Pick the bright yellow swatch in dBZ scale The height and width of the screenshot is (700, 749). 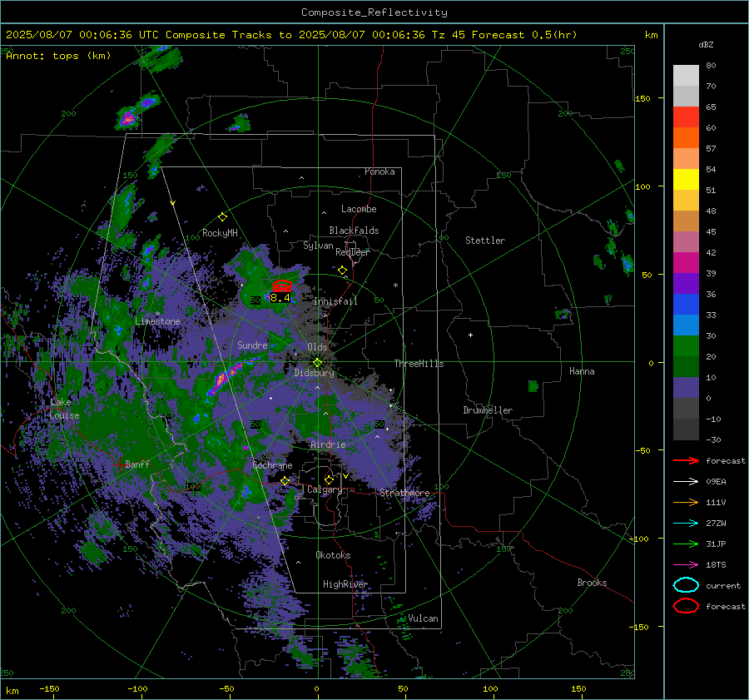tap(686, 179)
